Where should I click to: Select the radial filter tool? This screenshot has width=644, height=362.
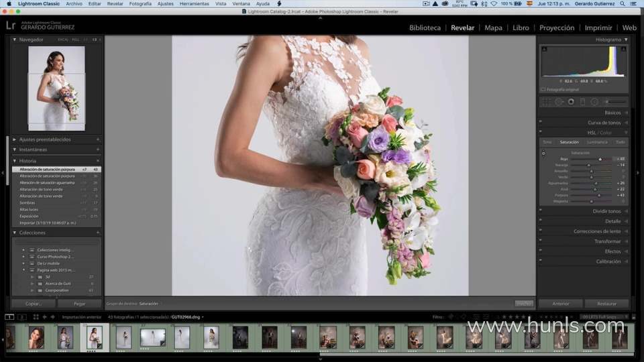(x=593, y=102)
